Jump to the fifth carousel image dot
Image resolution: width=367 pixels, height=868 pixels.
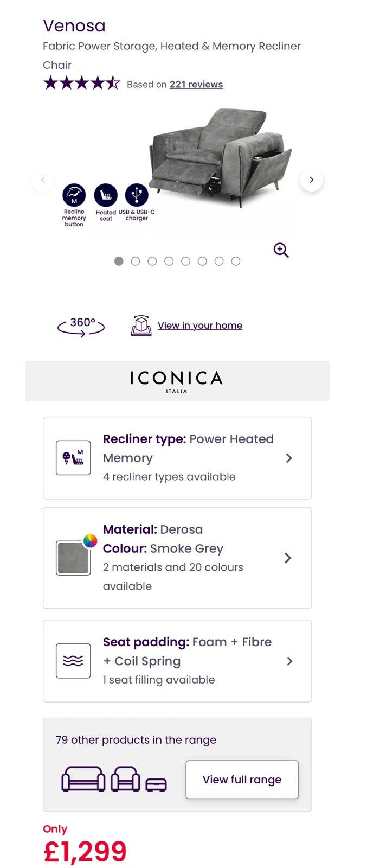tap(185, 261)
